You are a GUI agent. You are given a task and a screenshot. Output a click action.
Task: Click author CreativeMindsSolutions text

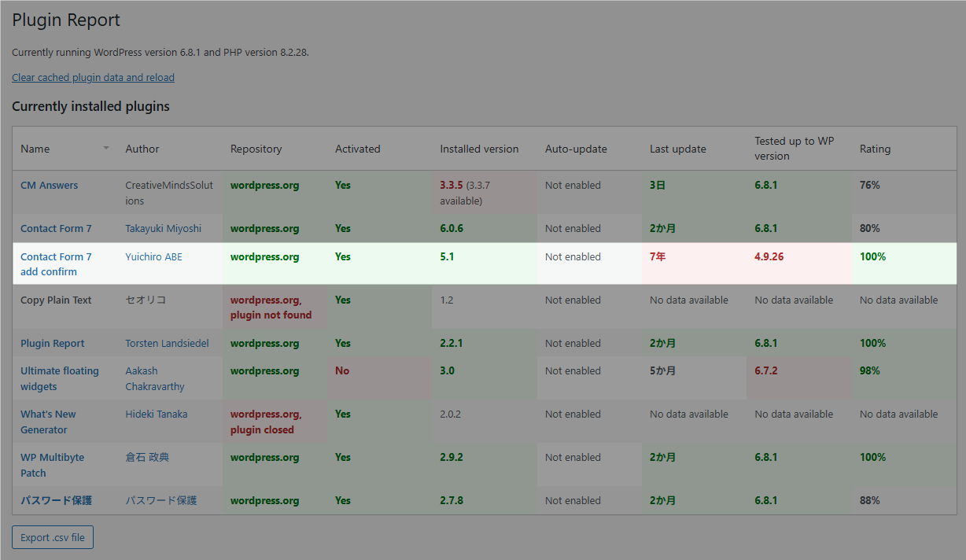(x=169, y=193)
